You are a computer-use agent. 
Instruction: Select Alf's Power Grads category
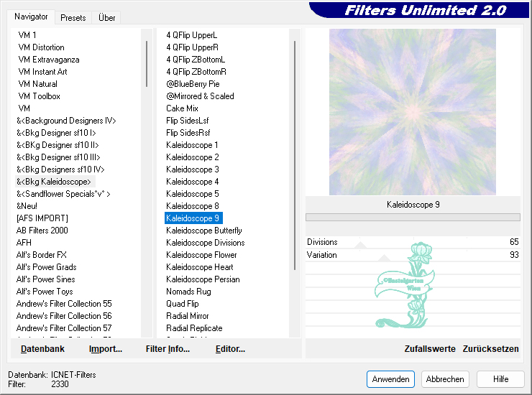(46, 267)
